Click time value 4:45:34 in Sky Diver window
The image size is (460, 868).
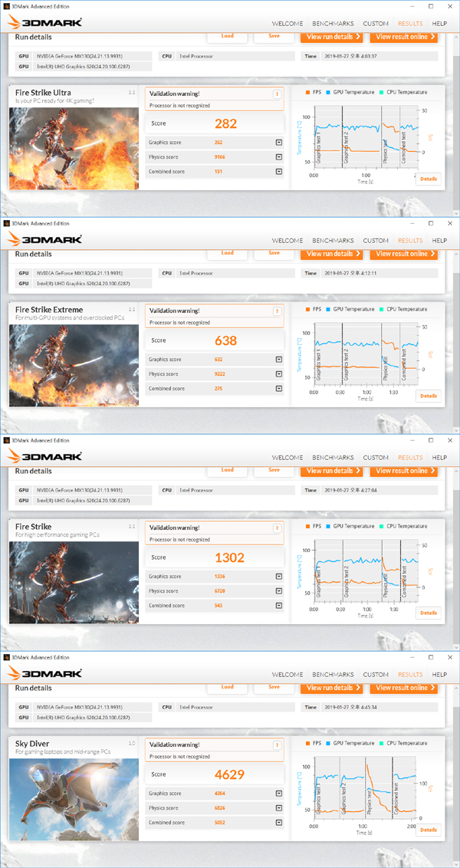click(x=369, y=708)
